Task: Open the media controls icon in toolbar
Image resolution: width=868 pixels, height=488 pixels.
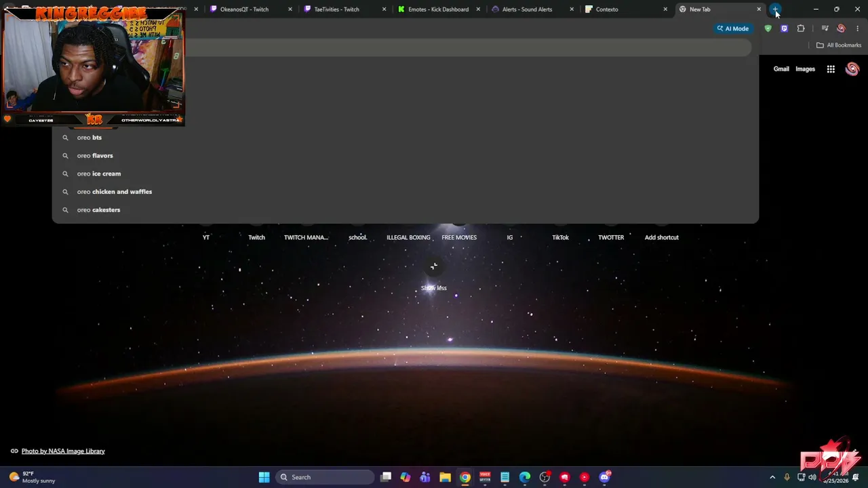Action: click(x=825, y=28)
